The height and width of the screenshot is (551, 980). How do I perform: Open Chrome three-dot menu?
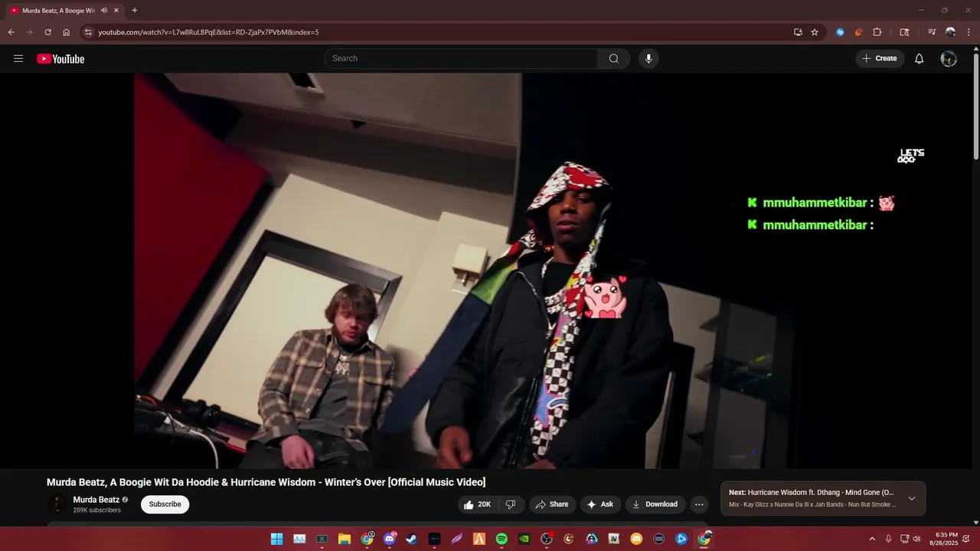(969, 32)
